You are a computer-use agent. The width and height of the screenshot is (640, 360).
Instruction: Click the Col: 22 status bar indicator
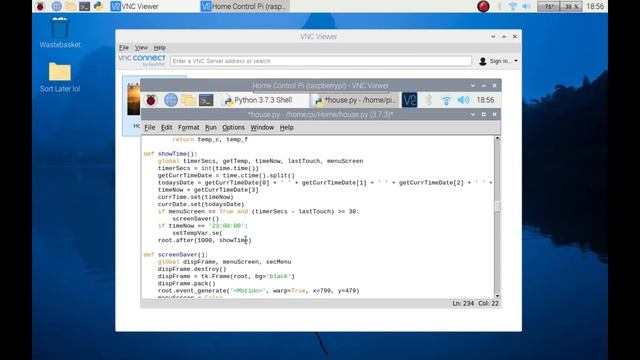click(x=488, y=303)
